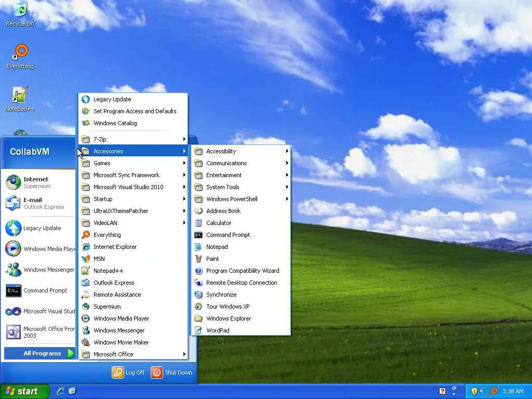Open the System Tools folder entry

[x=241, y=187]
